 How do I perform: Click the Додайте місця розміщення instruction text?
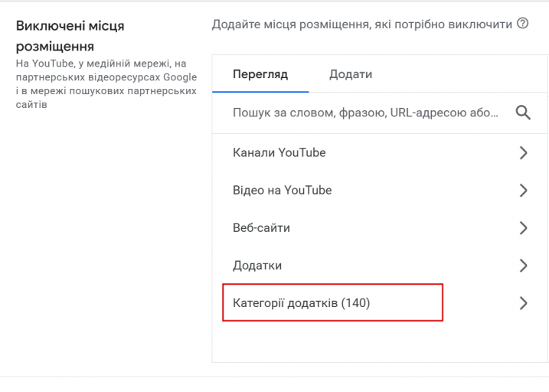[x=361, y=24]
